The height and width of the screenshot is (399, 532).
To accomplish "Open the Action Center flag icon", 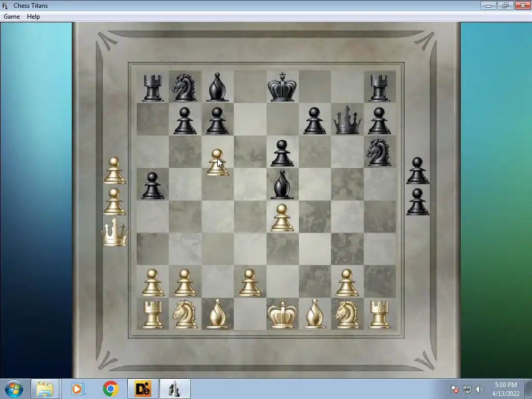I will point(454,389).
